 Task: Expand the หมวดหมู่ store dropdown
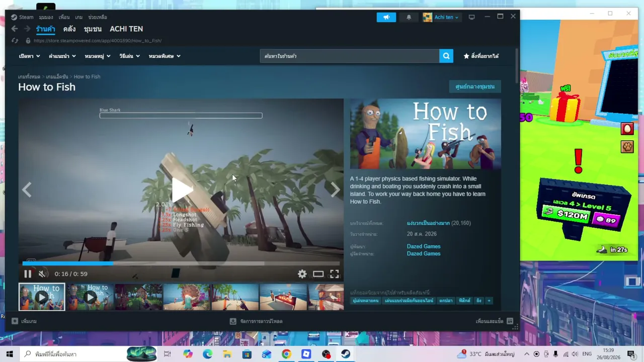98,56
